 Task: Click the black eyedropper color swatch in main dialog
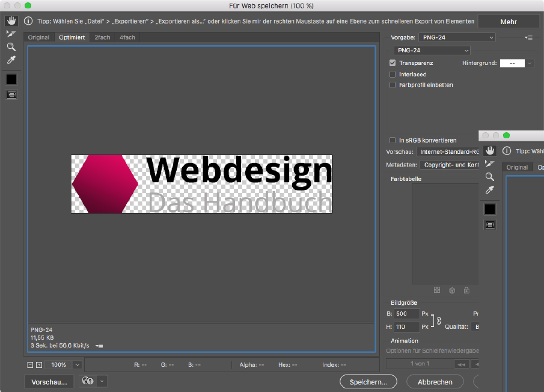click(x=11, y=79)
